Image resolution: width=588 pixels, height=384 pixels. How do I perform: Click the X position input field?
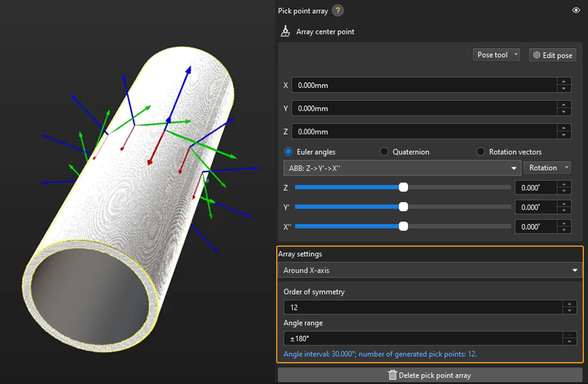424,85
